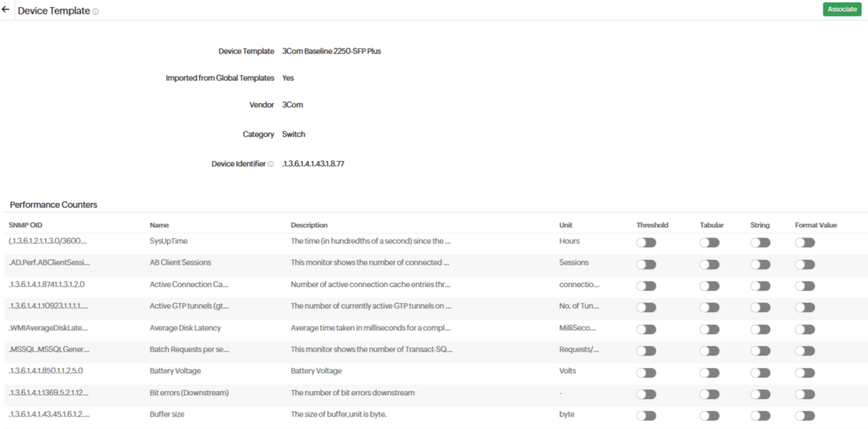This screenshot has width=868, height=429.
Task: Click info icon beside Device Template title
Action: pos(95,11)
